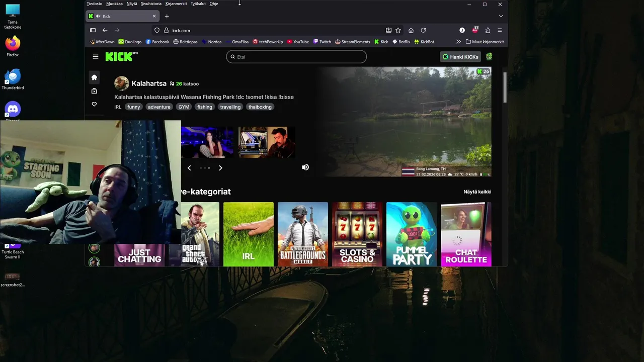Open Thunderbird desktop shortcut
Viewport: 644px width, 362px height.
point(13,79)
